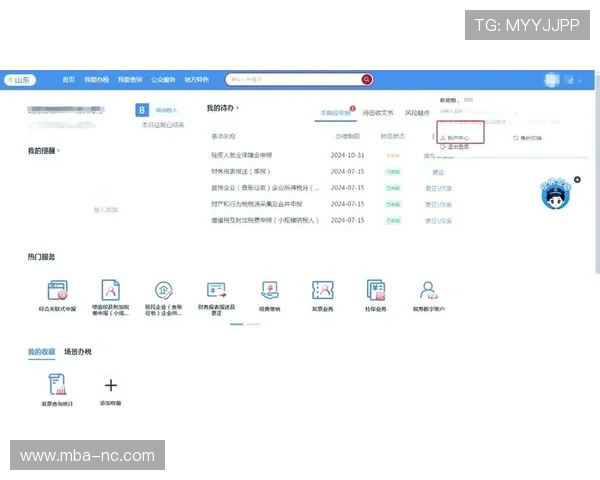Viewport: 600px width, 480px height.
Task: Click 退出登录 to log out
Action: pyautogui.click(x=455, y=147)
